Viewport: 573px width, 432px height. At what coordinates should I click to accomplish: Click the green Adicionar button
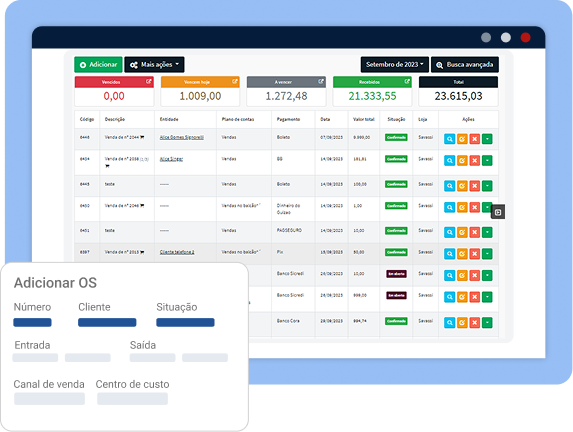(98, 65)
